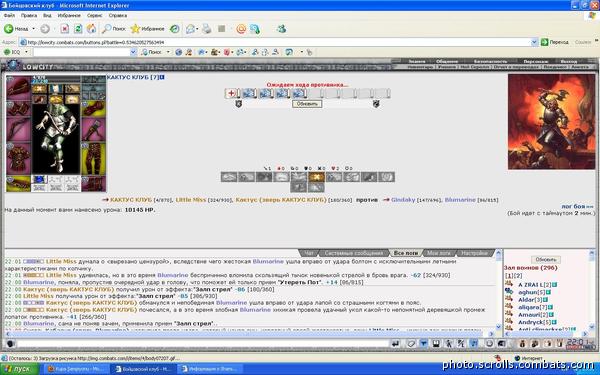Open info icon next to КАКТУС КЛУБ [7]
Viewport: 600px width, 375px height.
(x=162, y=77)
